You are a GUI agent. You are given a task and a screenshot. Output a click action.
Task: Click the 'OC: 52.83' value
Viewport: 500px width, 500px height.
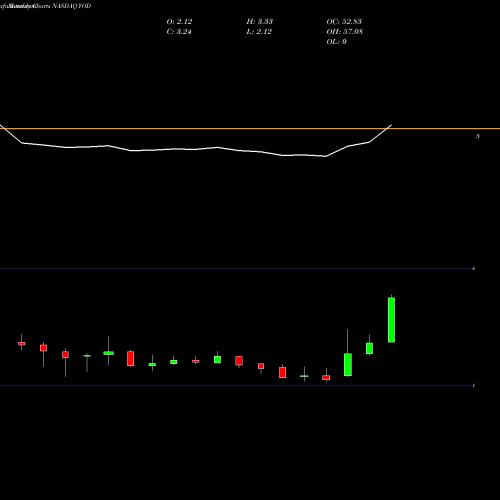point(344,21)
